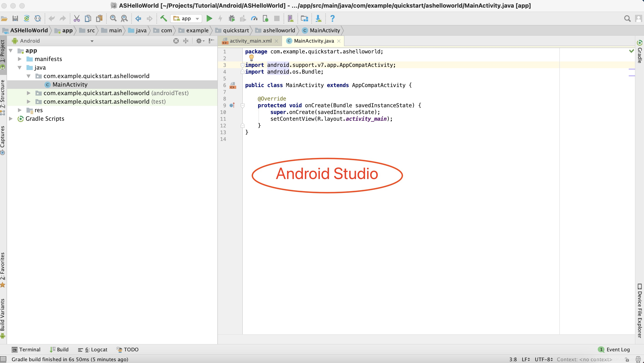Image resolution: width=644 pixels, height=363 pixels.
Task: Click the green hammer Make Project icon
Action: [163, 18]
